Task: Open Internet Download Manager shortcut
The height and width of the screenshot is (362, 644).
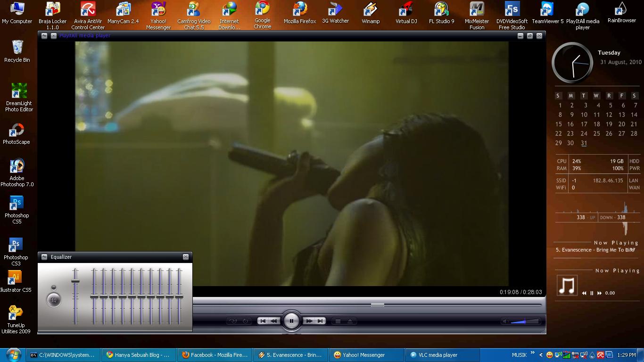Action: point(229,16)
